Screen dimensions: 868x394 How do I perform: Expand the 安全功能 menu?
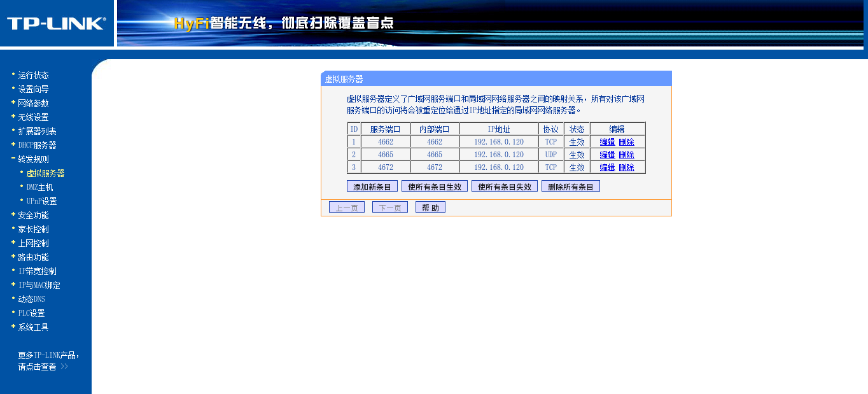coord(33,215)
